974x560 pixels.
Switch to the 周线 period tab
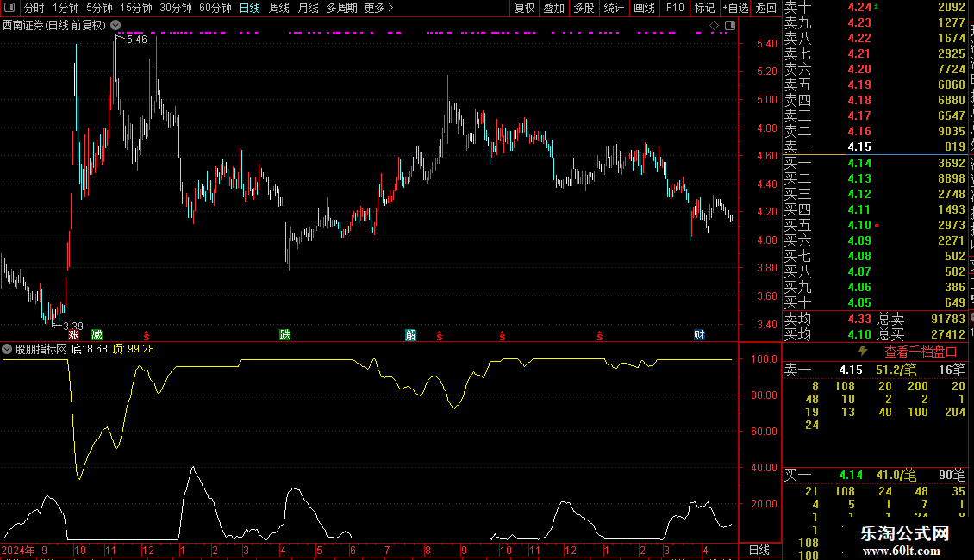[279, 8]
